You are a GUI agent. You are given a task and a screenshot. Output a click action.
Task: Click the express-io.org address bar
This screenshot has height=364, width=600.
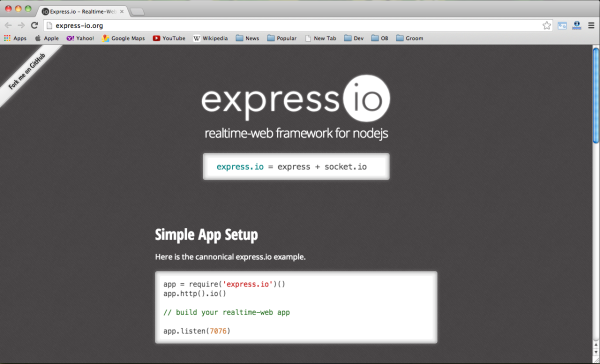295,26
